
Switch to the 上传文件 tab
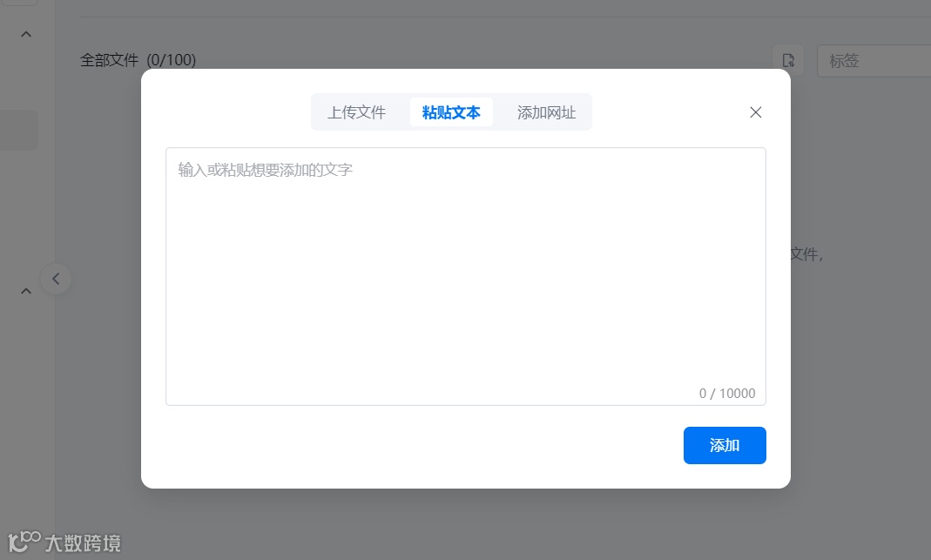[358, 112]
